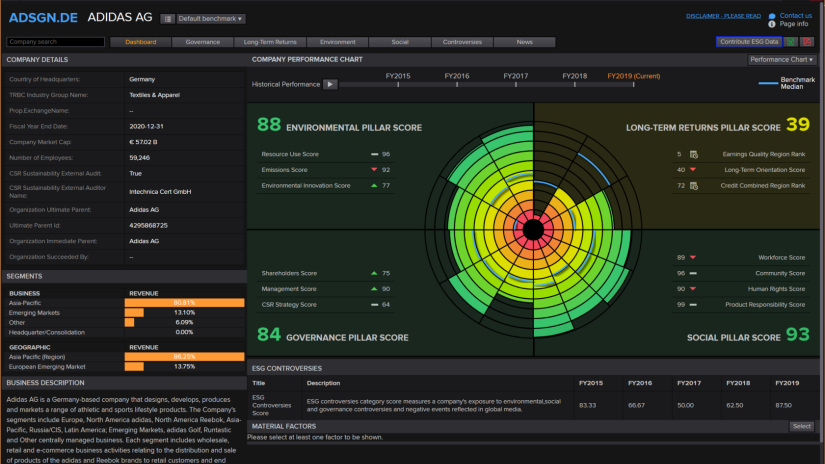The height and width of the screenshot is (464, 825).
Task: Click the red down arrow for Workforce Score
Action: [693, 257]
